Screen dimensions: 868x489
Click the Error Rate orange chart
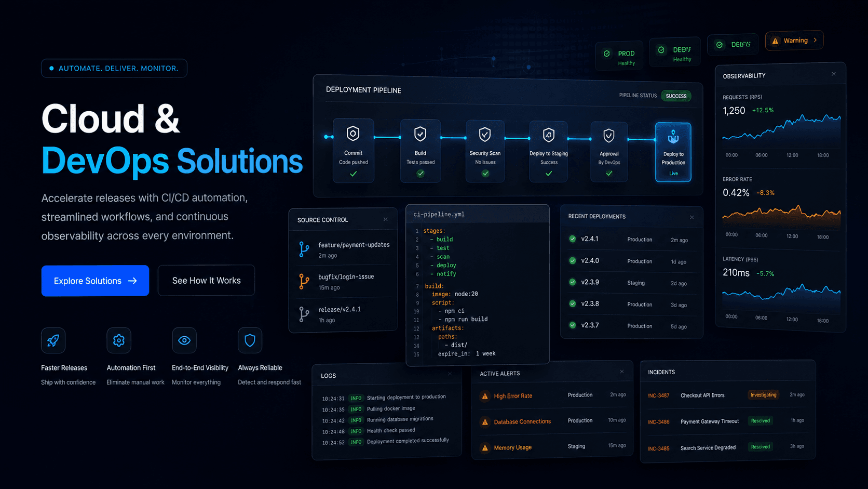[781, 217]
